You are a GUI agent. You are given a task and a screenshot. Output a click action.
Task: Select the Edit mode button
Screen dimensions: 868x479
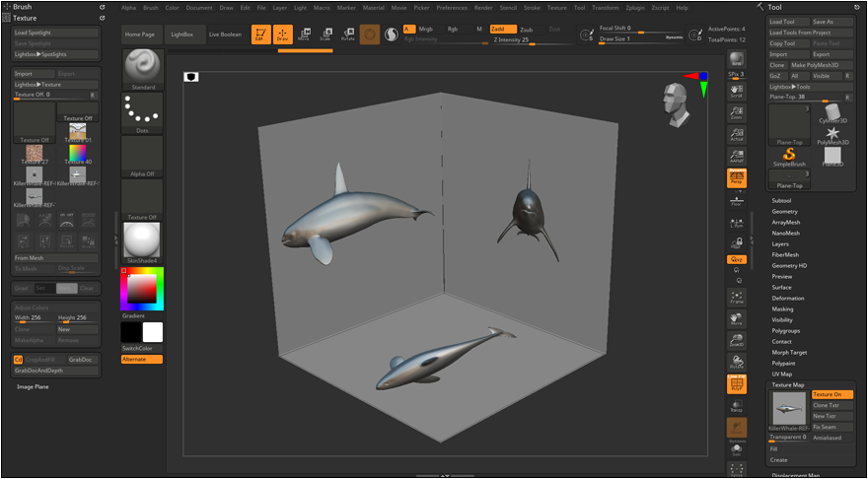(260, 34)
